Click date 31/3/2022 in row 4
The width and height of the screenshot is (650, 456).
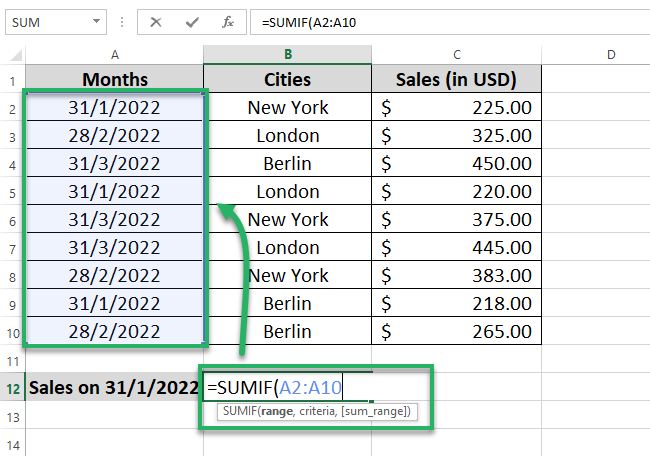115,163
